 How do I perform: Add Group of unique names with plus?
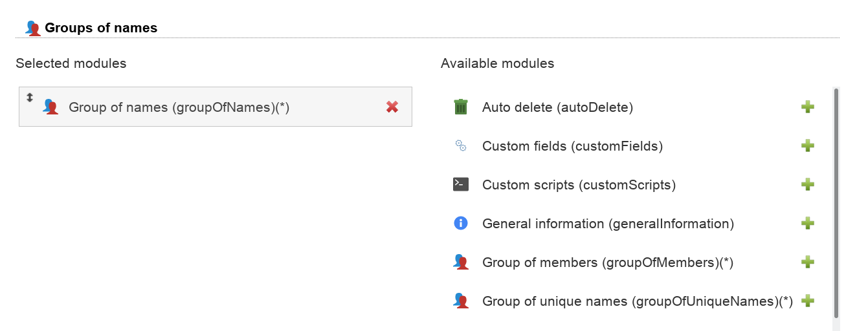(807, 301)
